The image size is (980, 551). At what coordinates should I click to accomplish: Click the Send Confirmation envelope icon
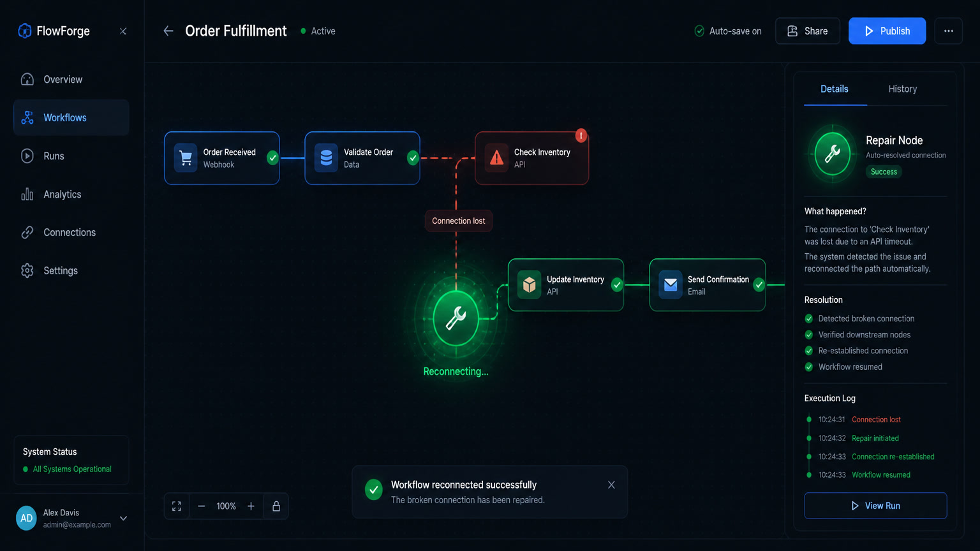[671, 284]
